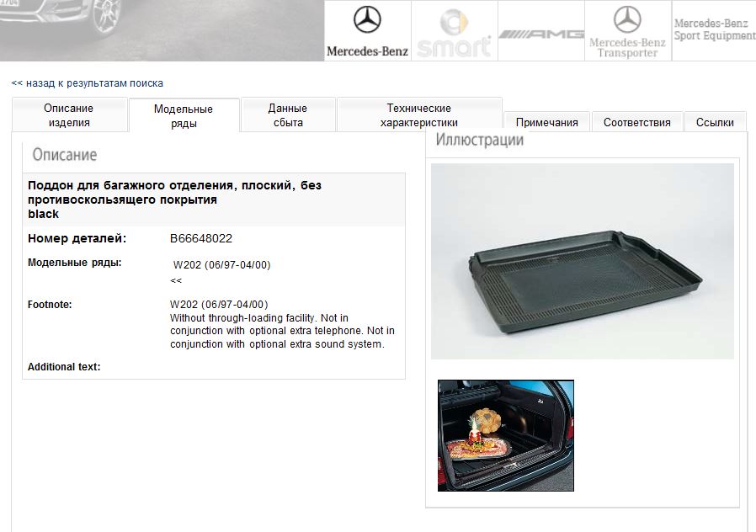Image resolution: width=756 pixels, height=532 pixels.
Task: Go back via назад к результатам поиска
Action: (88, 83)
